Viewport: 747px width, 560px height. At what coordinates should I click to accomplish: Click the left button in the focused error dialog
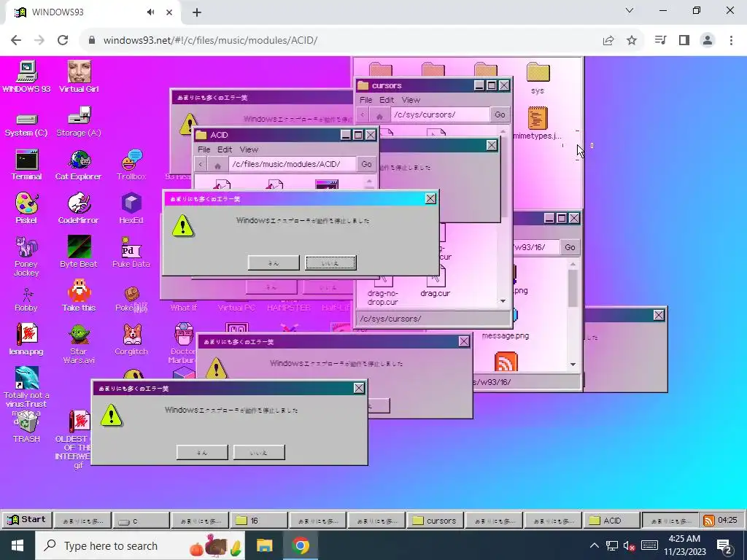pos(274,262)
